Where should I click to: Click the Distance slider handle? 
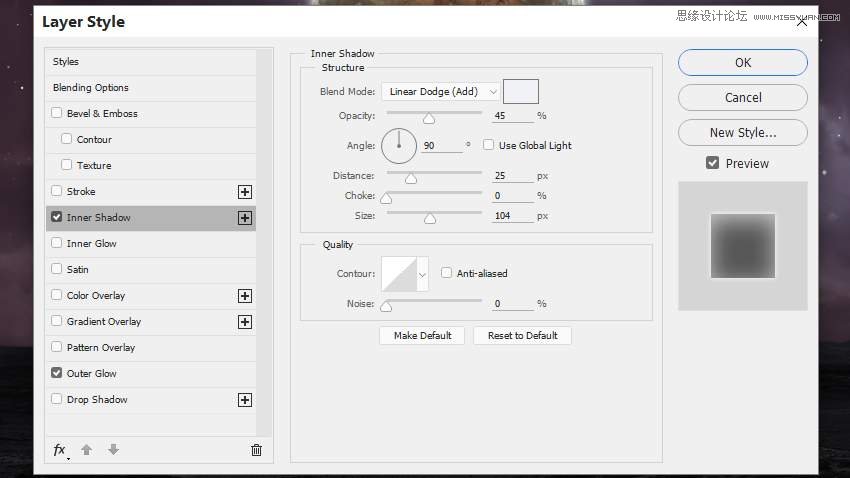tap(411, 178)
